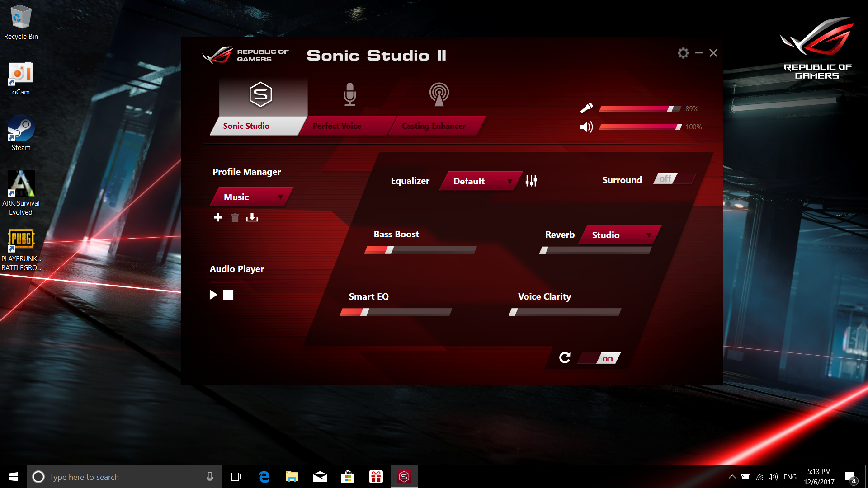Delete profile using trash icon

tap(235, 218)
